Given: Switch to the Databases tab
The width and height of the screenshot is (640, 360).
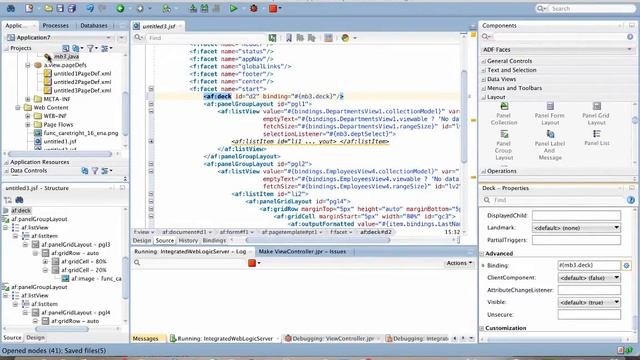Looking at the screenshot, I should click(x=94, y=26).
